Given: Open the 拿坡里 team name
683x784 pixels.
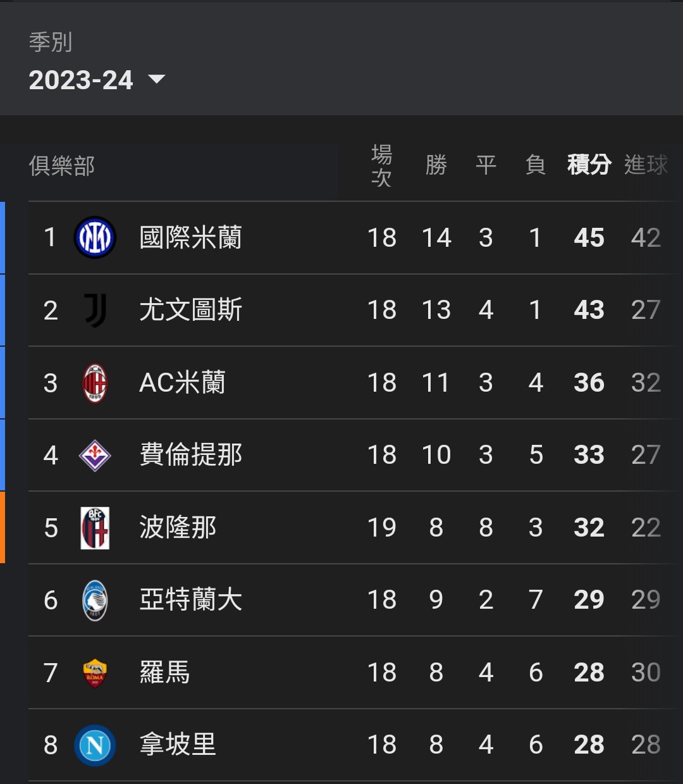Looking at the screenshot, I should (178, 745).
